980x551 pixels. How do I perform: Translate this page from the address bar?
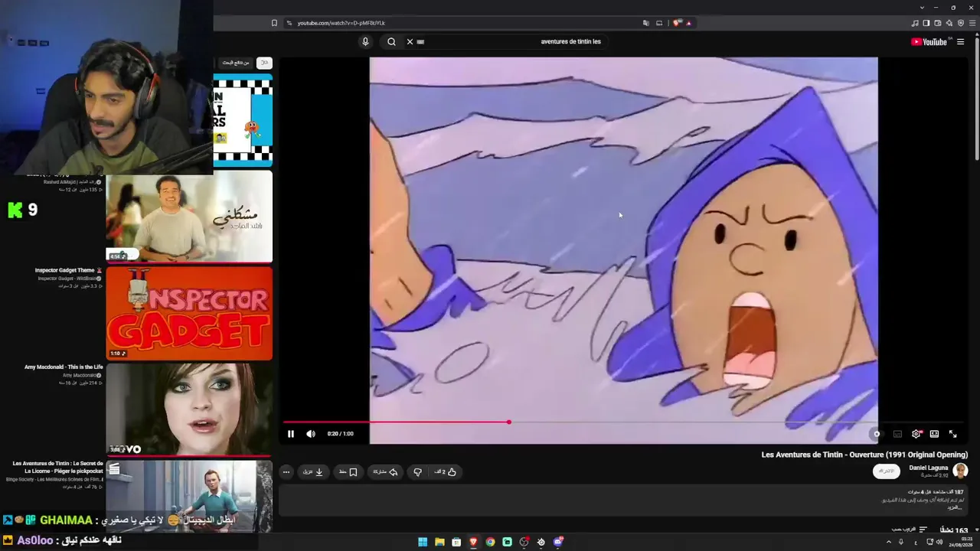tap(646, 23)
